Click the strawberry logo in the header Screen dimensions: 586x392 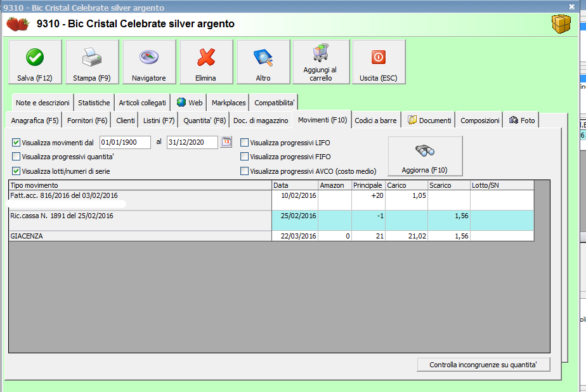pyautogui.click(x=18, y=24)
